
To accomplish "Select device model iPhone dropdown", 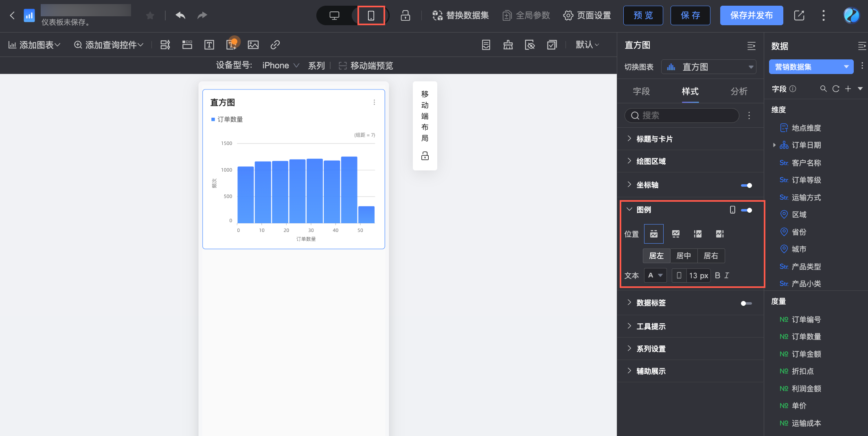I will tap(281, 65).
